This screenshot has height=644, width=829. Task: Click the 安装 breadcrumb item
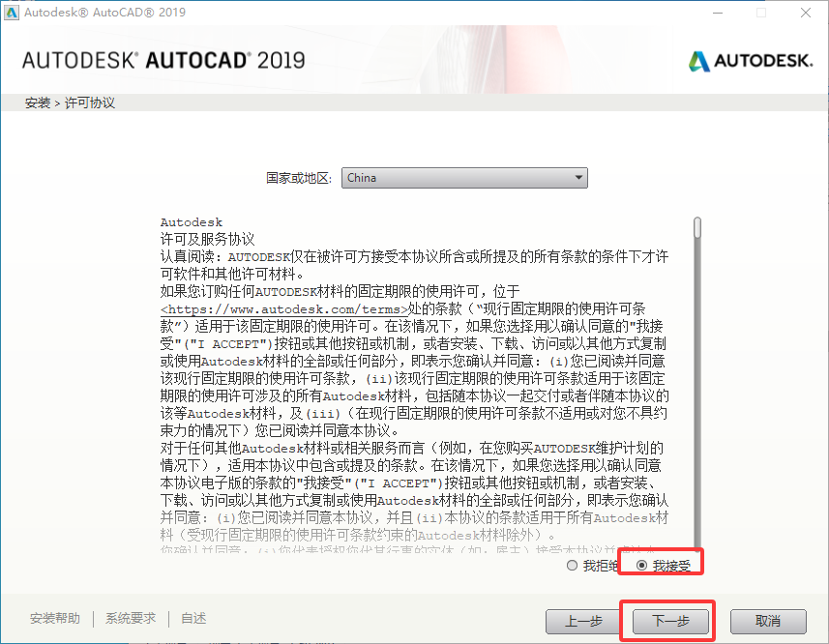point(38,102)
